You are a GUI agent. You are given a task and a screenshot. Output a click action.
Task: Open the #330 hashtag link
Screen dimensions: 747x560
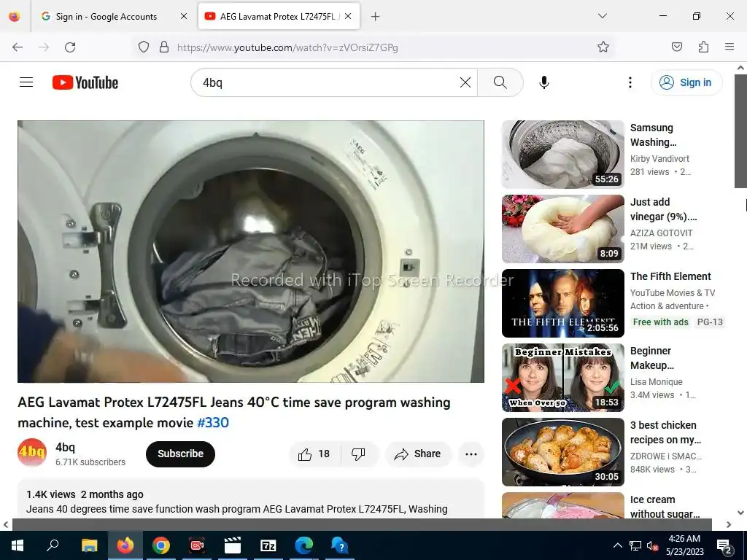213,423
